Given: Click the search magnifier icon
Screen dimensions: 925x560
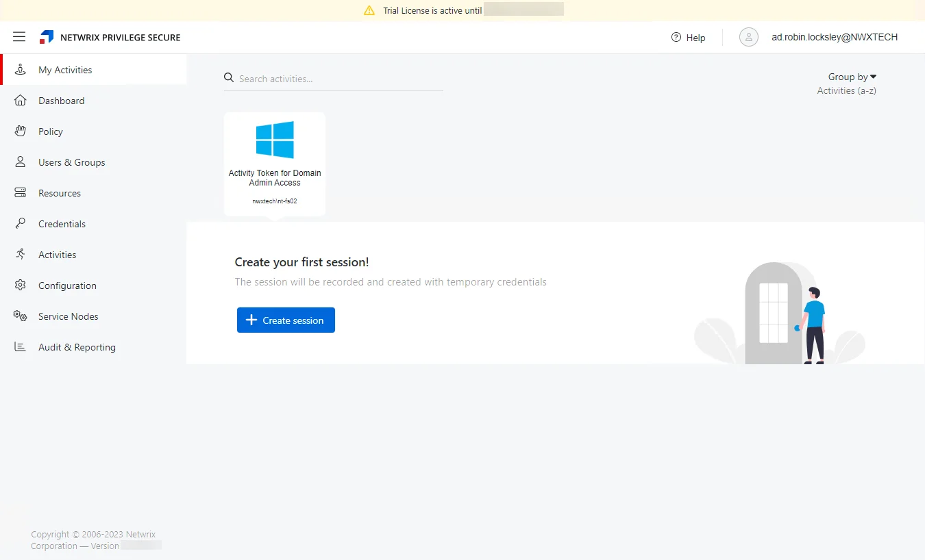Looking at the screenshot, I should tap(229, 78).
